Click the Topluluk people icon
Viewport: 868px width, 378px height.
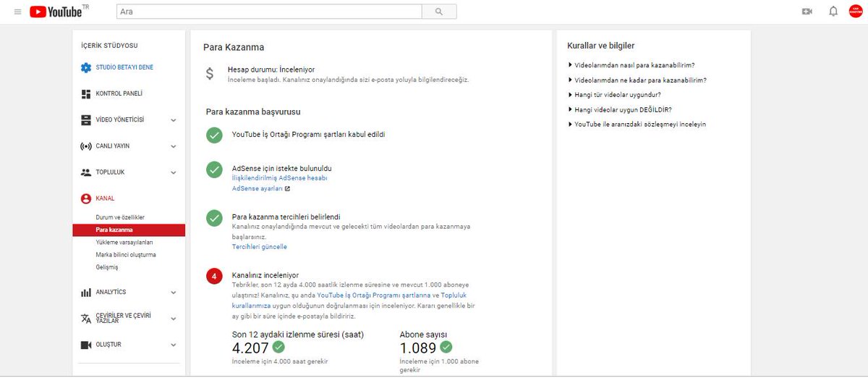[x=86, y=172]
